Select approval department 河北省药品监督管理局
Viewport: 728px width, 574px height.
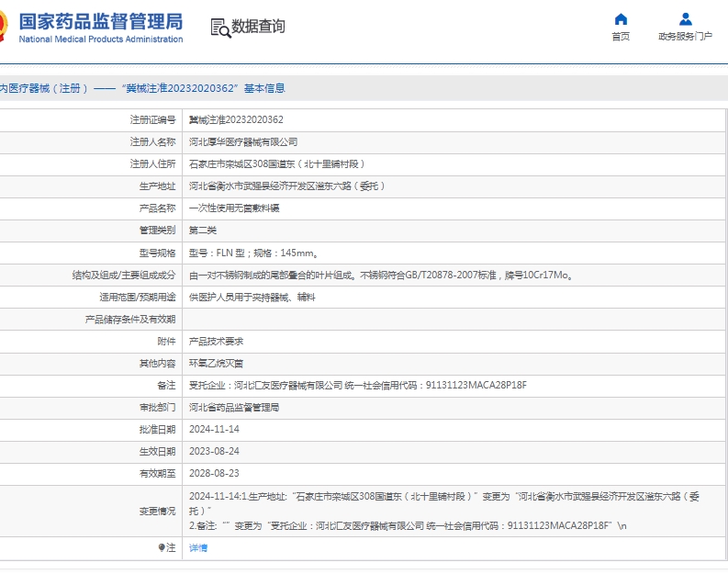[234, 407]
